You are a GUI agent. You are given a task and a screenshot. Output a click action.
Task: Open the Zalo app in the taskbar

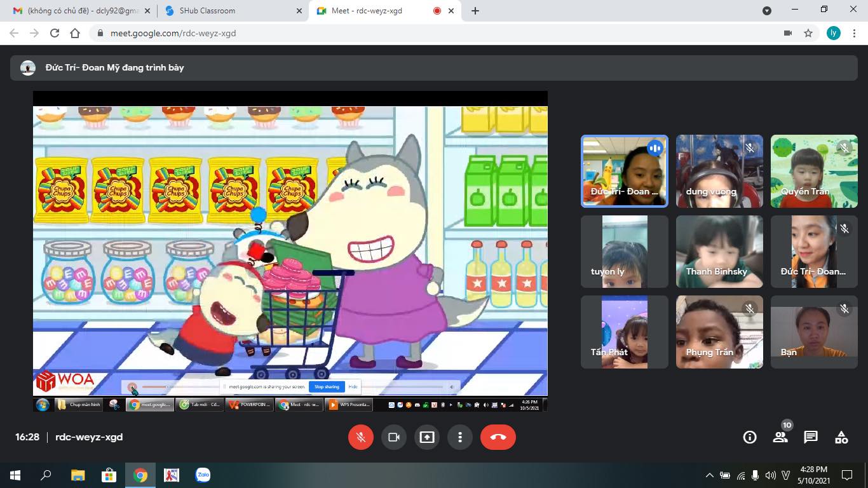203,475
